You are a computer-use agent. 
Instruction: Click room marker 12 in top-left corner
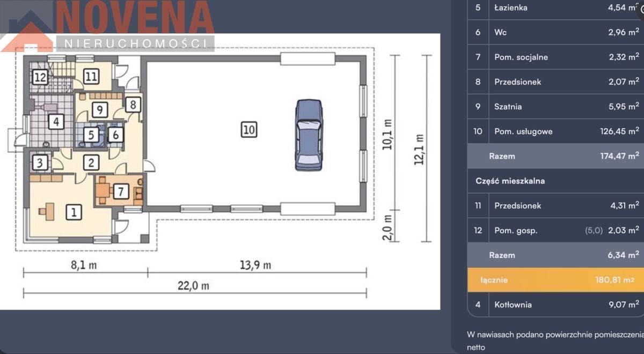click(40, 77)
